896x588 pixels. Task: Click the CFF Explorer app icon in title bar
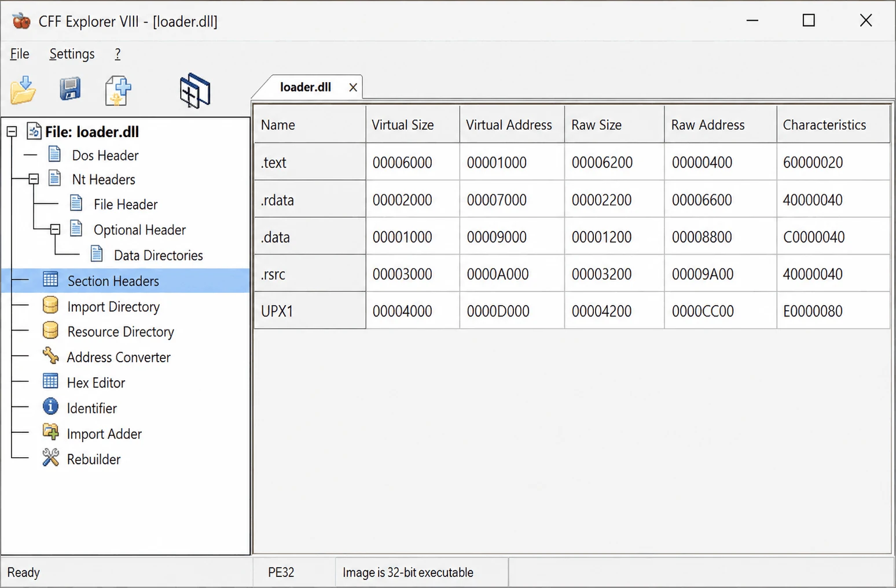(x=21, y=21)
